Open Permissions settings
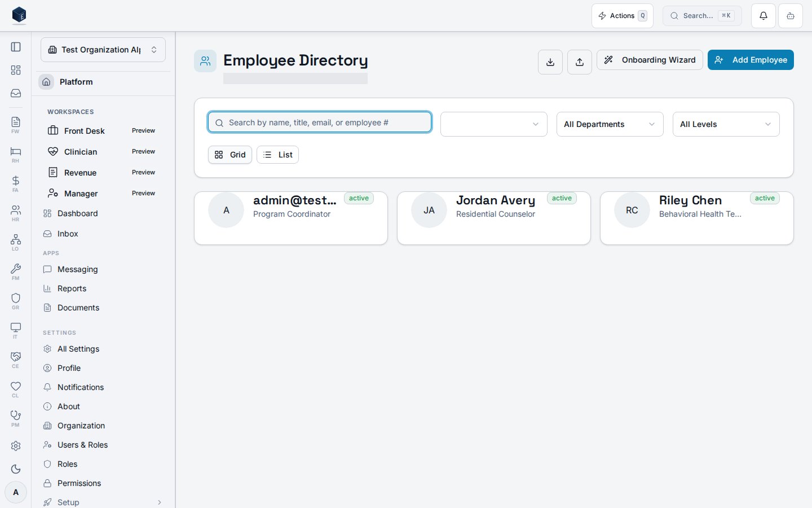 point(103,483)
